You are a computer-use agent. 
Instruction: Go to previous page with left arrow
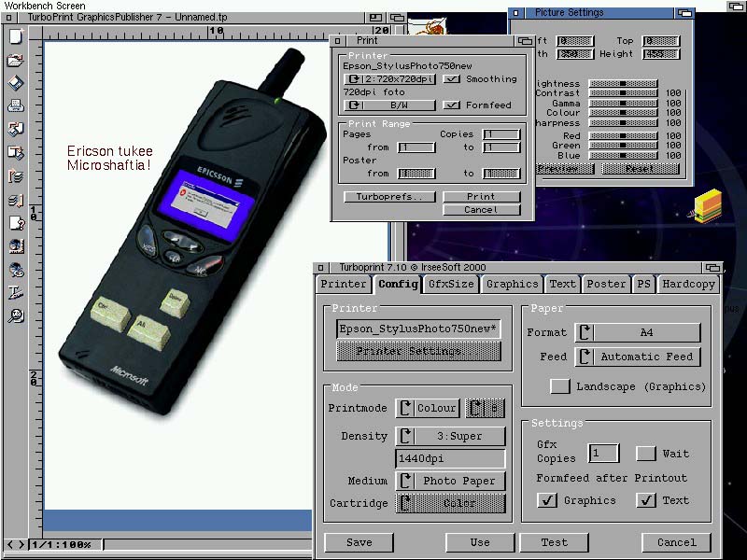click(x=9, y=544)
